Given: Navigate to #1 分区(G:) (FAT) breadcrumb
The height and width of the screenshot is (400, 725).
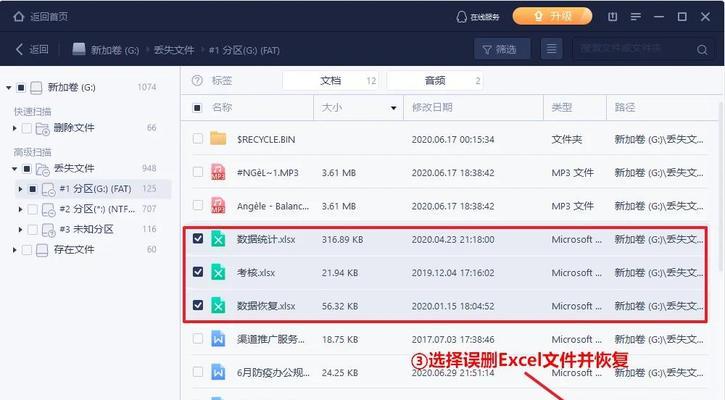Looking at the screenshot, I should [x=244, y=50].
